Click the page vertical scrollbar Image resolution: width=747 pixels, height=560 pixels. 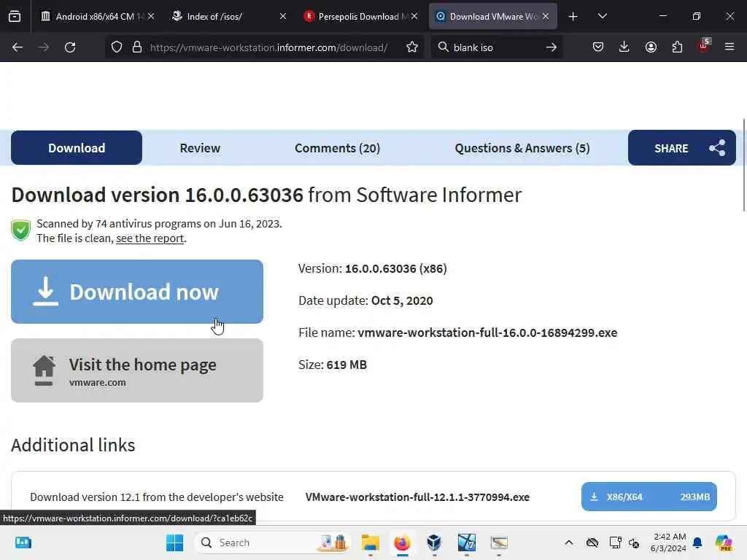(744, 164)
